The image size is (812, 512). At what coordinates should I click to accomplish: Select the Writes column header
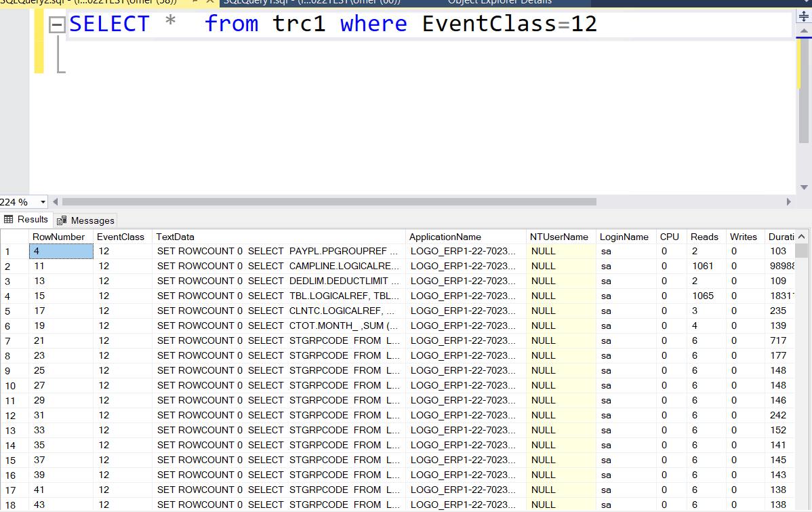[745, 237]
